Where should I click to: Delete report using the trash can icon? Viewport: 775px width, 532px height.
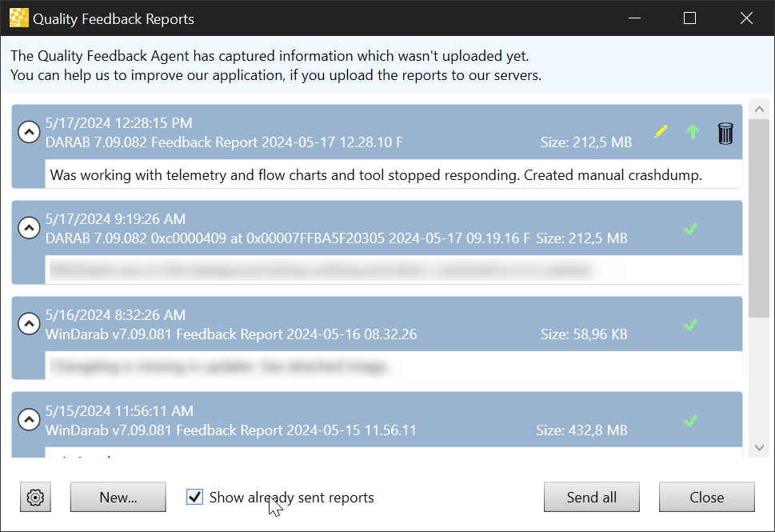tap(725, 133)
